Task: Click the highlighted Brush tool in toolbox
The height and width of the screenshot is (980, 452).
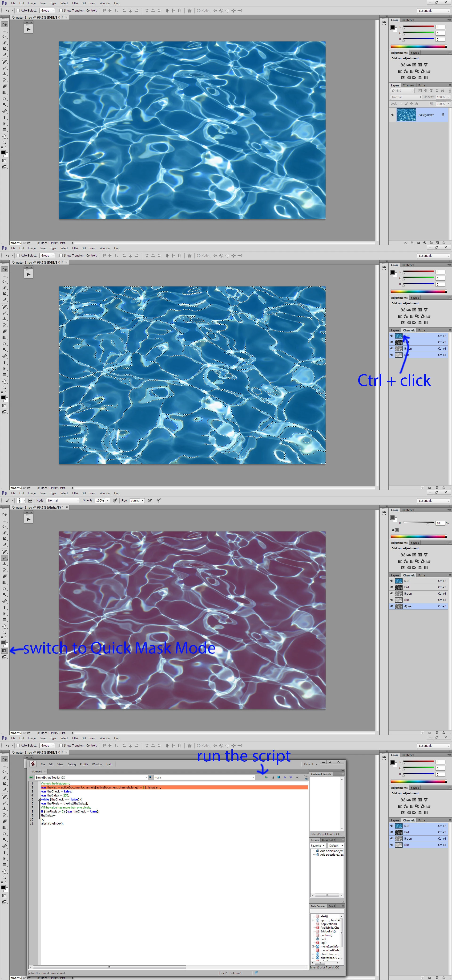Action: (x=4, y=558)
